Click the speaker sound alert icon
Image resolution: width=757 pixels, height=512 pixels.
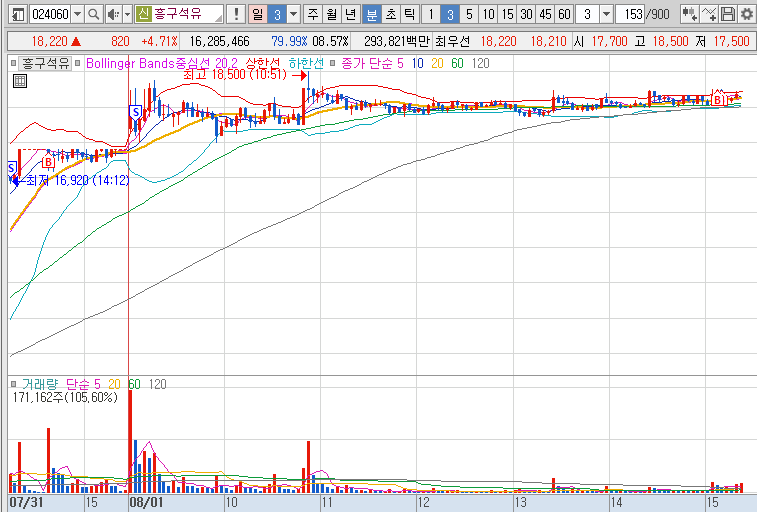click(x=113, y=14)
